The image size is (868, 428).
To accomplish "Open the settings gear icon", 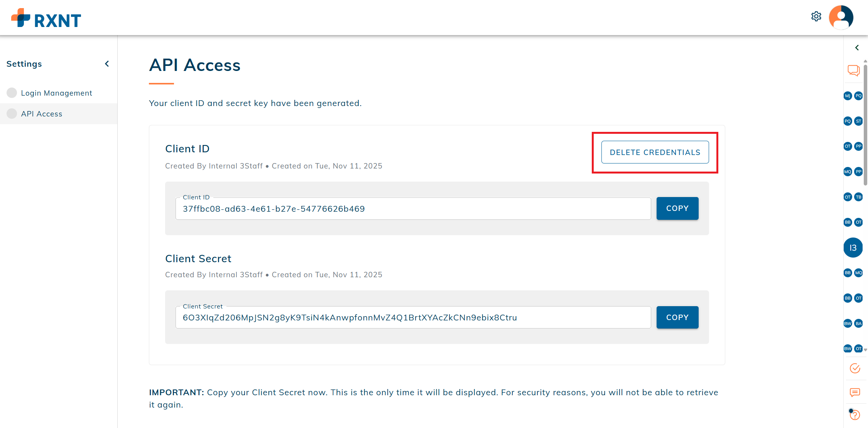I will pos(816,16).
